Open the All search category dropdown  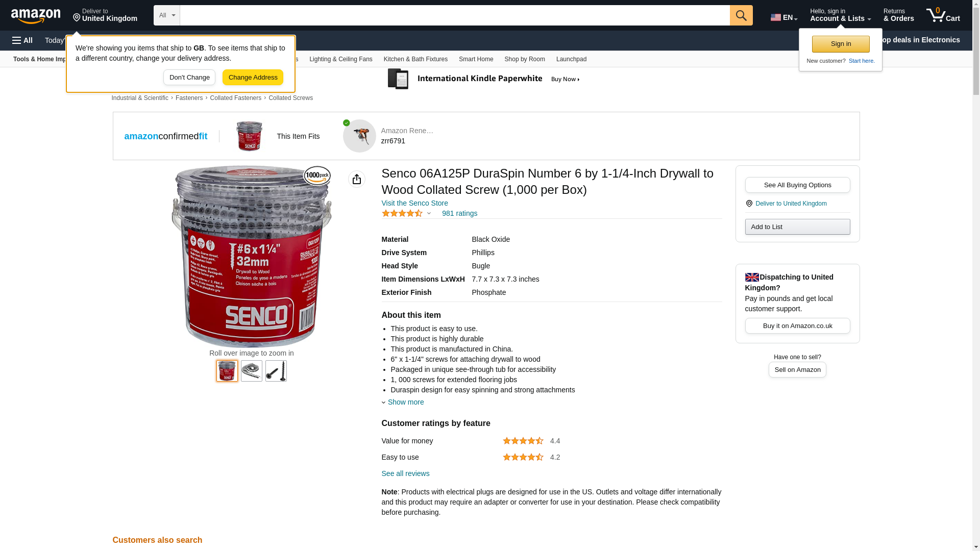[166, 15]
